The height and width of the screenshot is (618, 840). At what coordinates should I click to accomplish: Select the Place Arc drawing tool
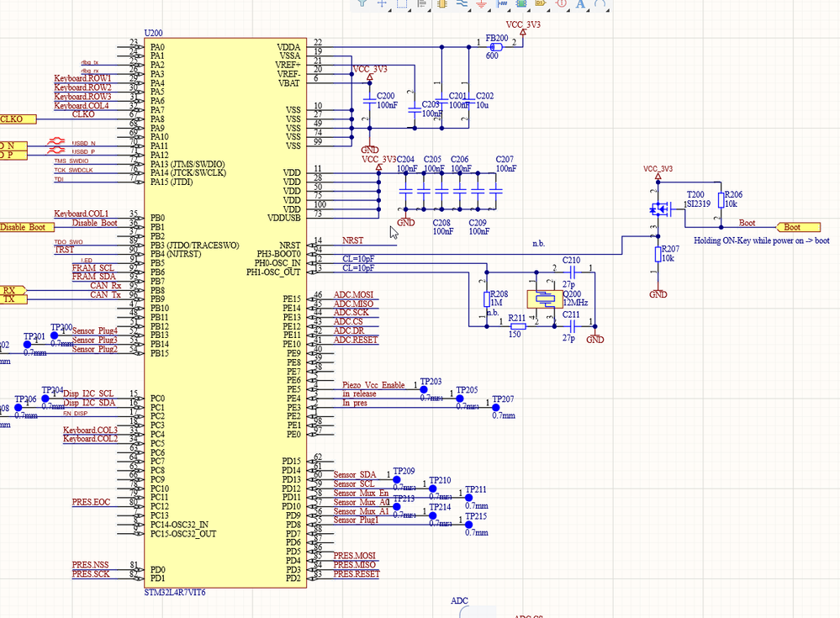(600, 3)
